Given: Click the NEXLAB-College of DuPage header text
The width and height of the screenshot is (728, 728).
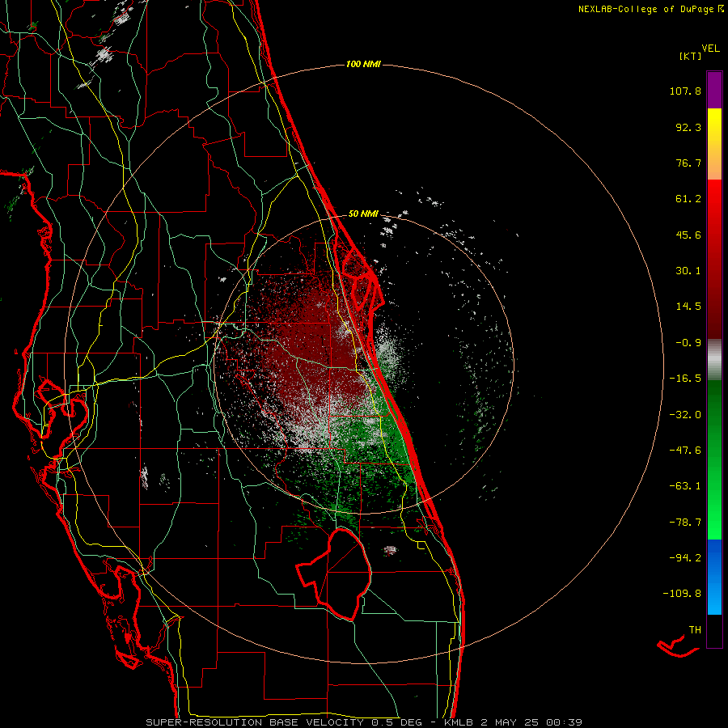Looking at the screenshot, I should (645, 9).
